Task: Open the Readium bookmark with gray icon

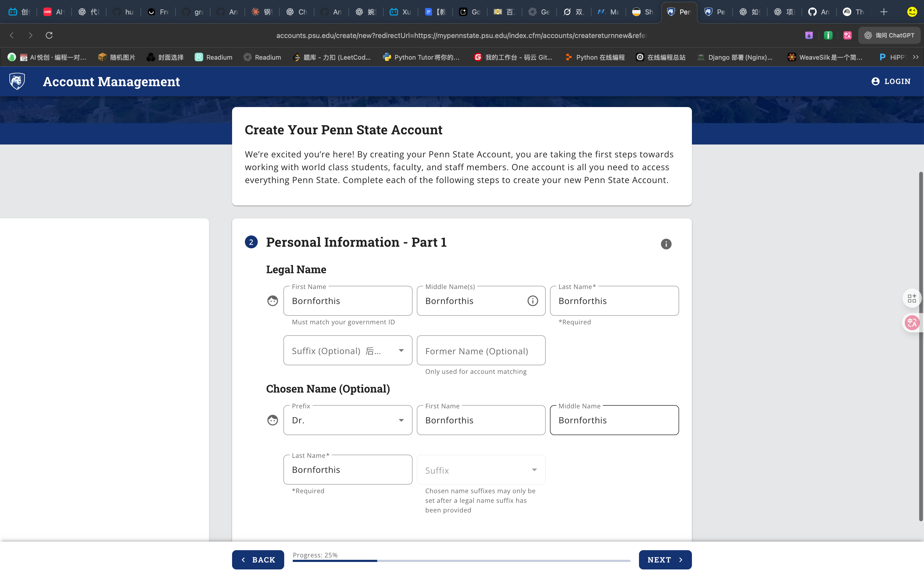Action: tap(262, 57)
